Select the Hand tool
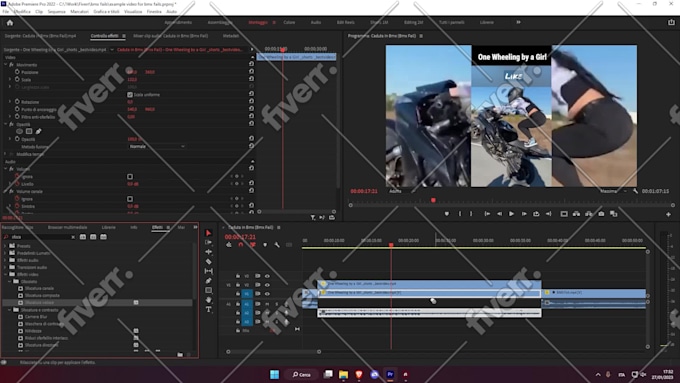 click(209, 300)
